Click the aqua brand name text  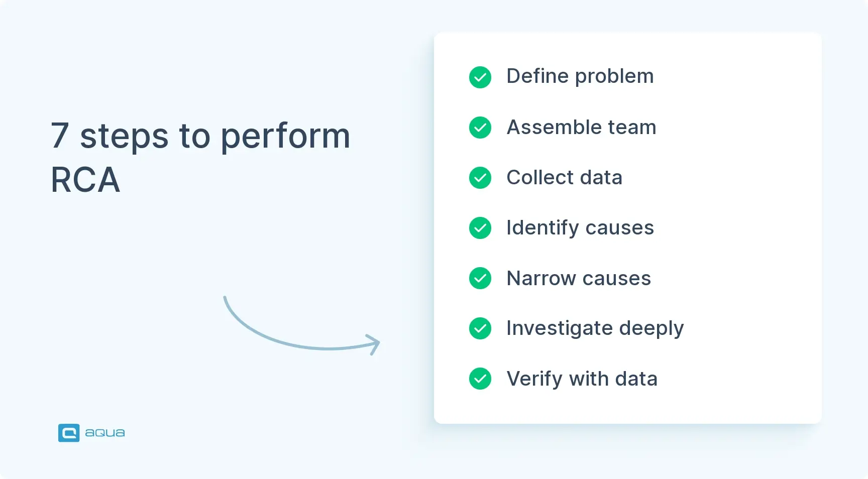tap(104, 433)
